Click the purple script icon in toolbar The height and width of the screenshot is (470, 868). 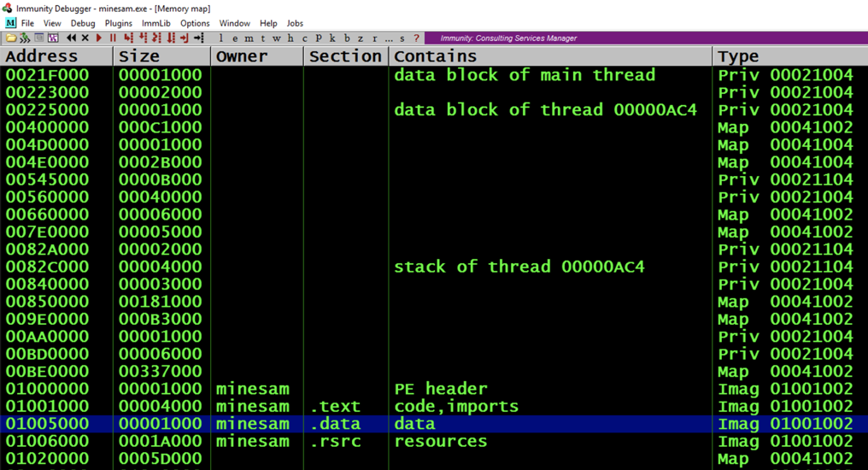53,38
